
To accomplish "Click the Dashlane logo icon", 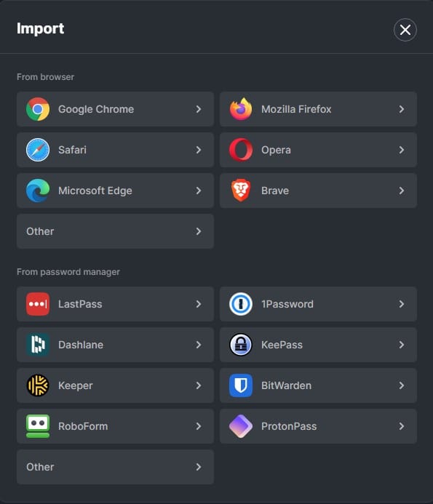I will tap(38, 345).
